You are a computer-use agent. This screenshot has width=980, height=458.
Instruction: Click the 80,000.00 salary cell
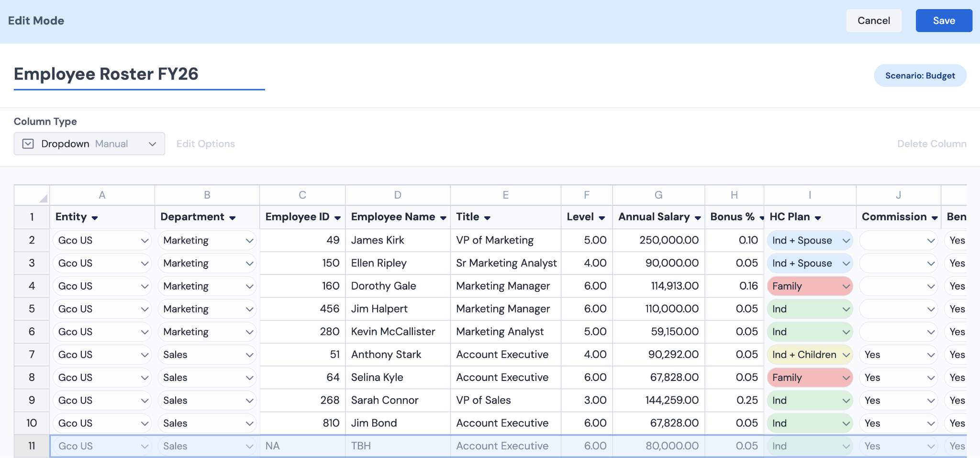pyautogui.click(x=658, y=446)
